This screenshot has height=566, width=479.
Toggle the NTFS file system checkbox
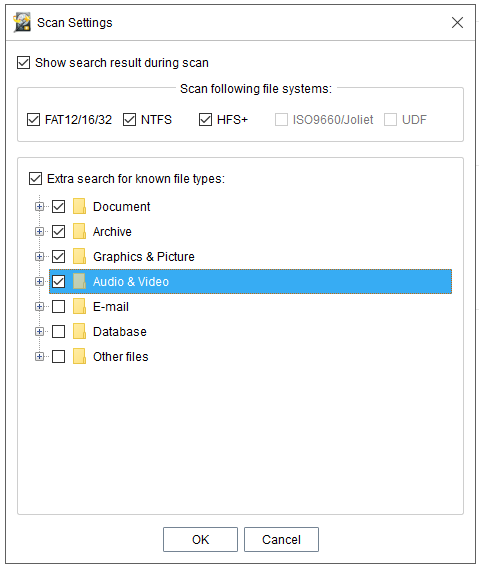coord(129,119)
